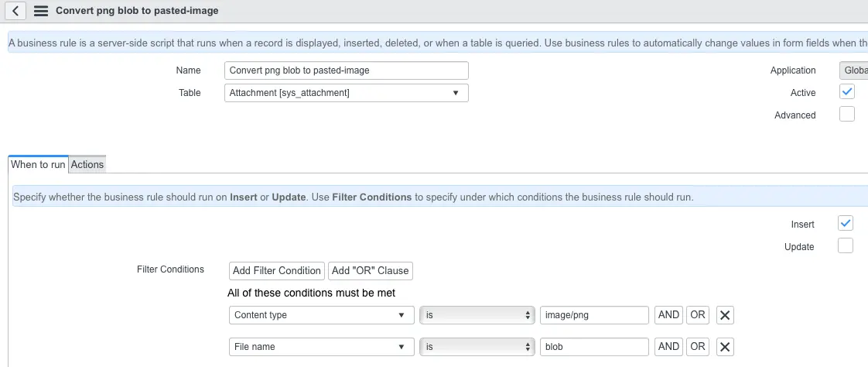Enable the Advanced checkbox

pos(846,115)
